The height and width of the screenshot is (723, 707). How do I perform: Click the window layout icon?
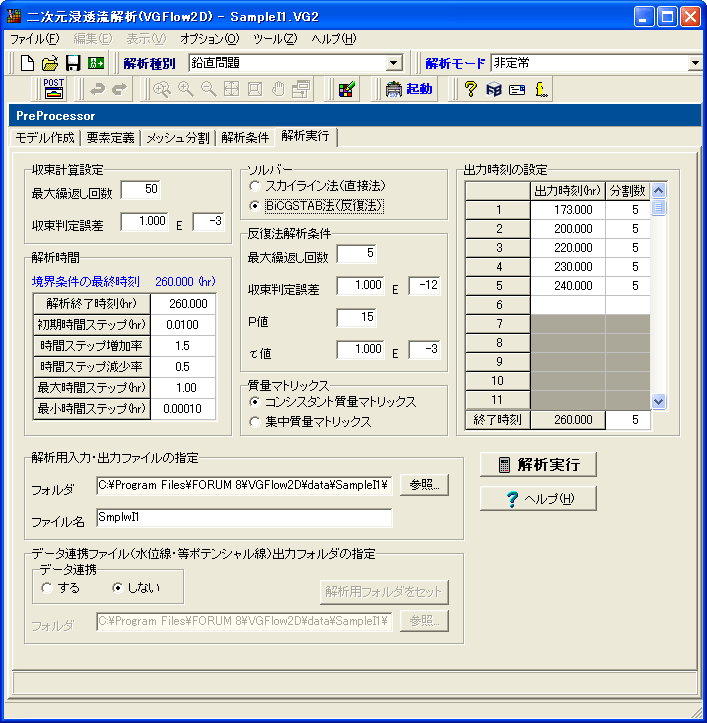point(301,89)
